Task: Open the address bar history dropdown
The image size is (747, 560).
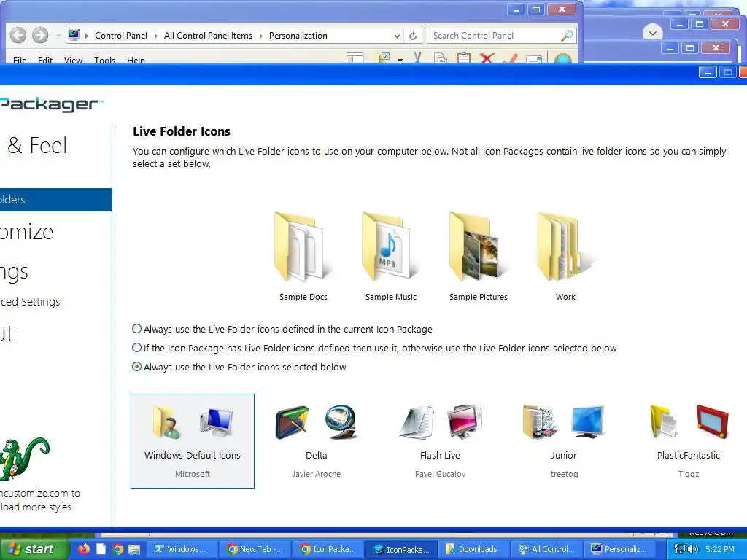Action: coord(397,36)
